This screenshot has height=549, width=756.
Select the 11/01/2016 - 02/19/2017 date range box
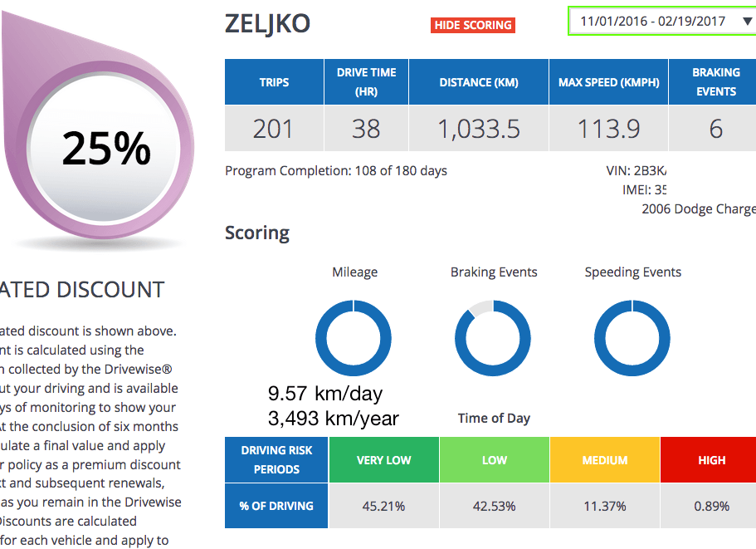point(652,22)
